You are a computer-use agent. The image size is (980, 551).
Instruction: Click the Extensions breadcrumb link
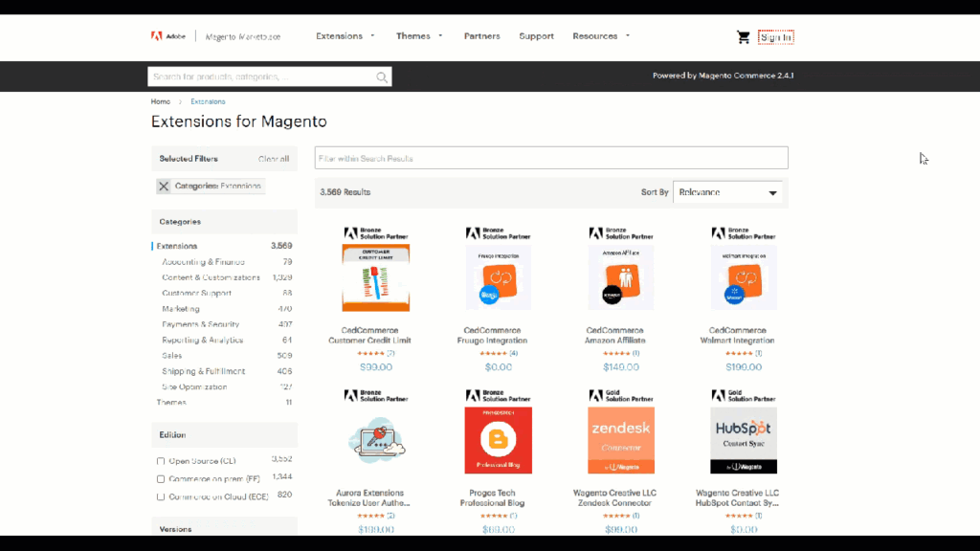[208, 101]
